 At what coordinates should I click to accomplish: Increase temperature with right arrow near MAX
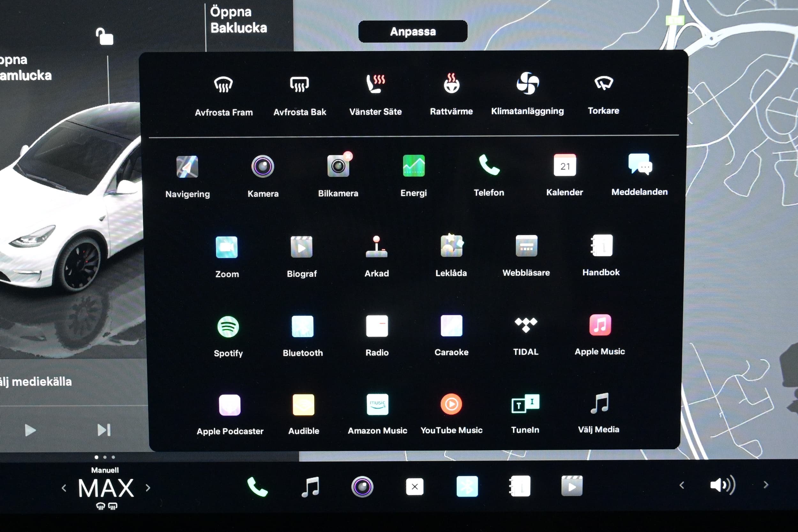tap(147, 488)
